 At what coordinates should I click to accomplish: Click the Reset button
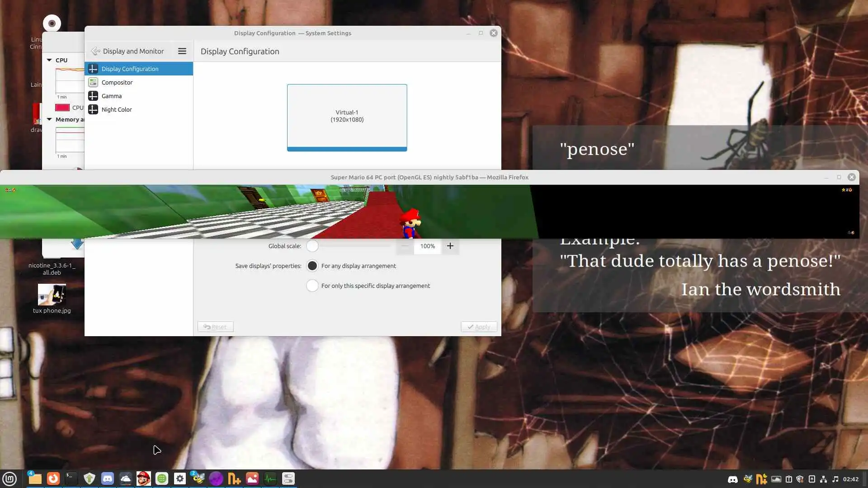(215, 327)
